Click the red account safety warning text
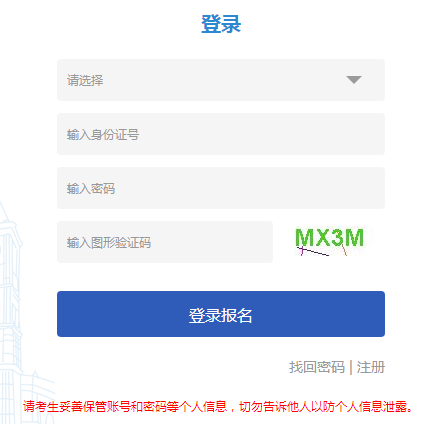This screenshot has height=424, width=433. pos(218,407)
